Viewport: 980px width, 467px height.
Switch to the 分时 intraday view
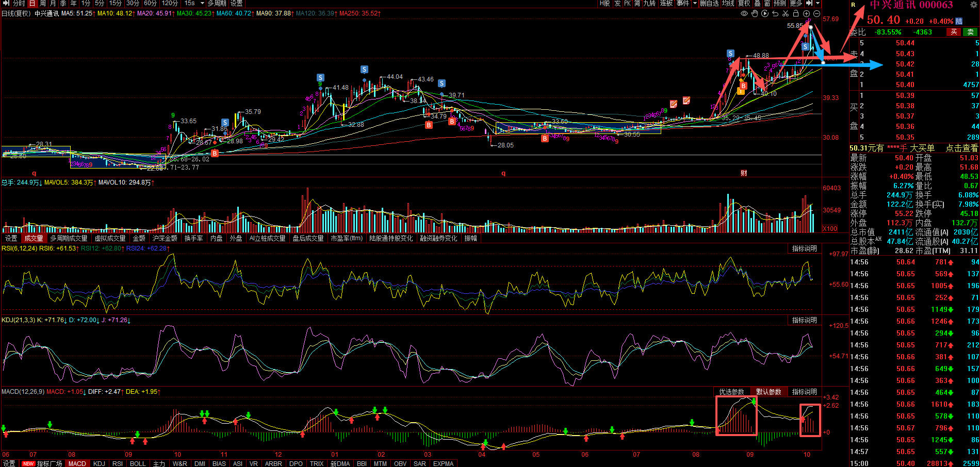(19, 3)
